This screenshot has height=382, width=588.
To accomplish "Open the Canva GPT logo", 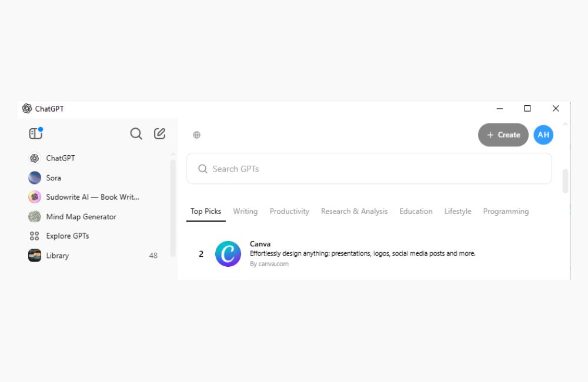I will point(228,254).
